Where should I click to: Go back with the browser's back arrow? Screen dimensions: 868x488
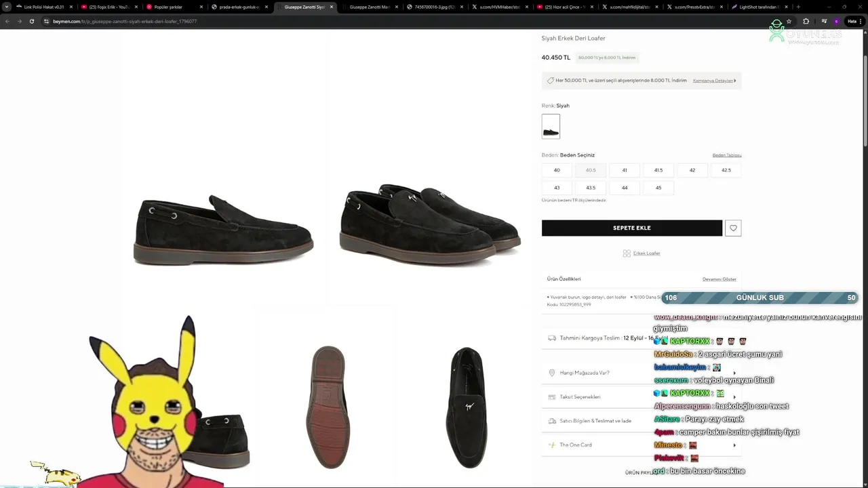pos(7,21)
